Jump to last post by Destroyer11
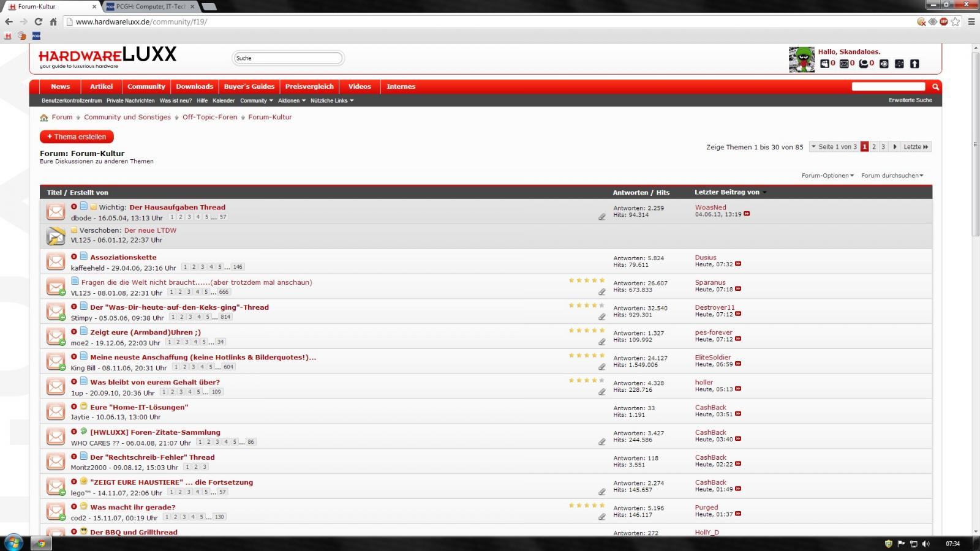Image resolution: width=980 pixels, height=551 pixels. click(738, 314)
